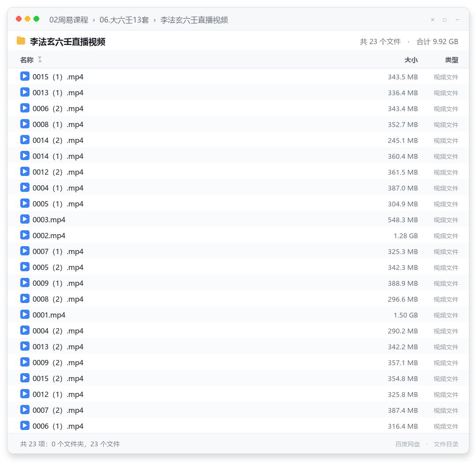476x464 pixels.
Task: Click the gray dash minimize button
Action: 457,20
